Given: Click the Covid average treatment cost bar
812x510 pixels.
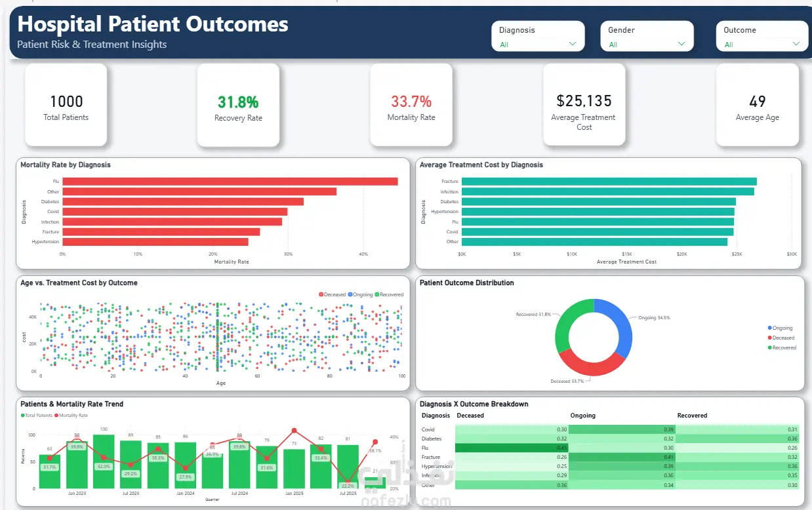Looking at the screenshot, I should coord(598,231).
